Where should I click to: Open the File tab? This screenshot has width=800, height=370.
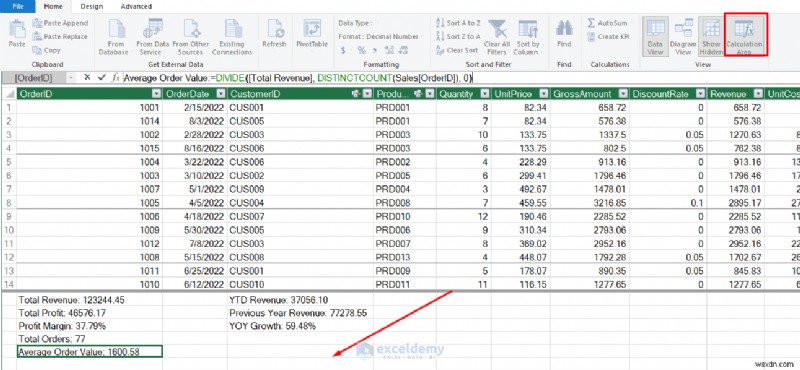17,7
